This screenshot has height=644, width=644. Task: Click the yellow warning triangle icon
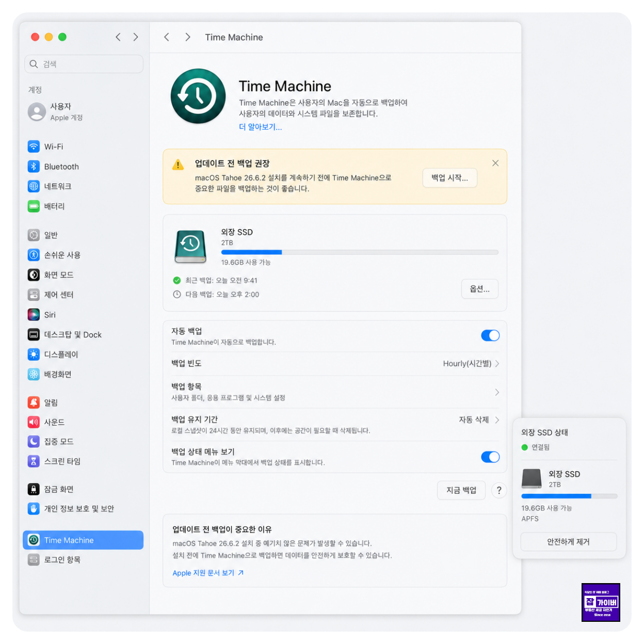tap(178, 165)
